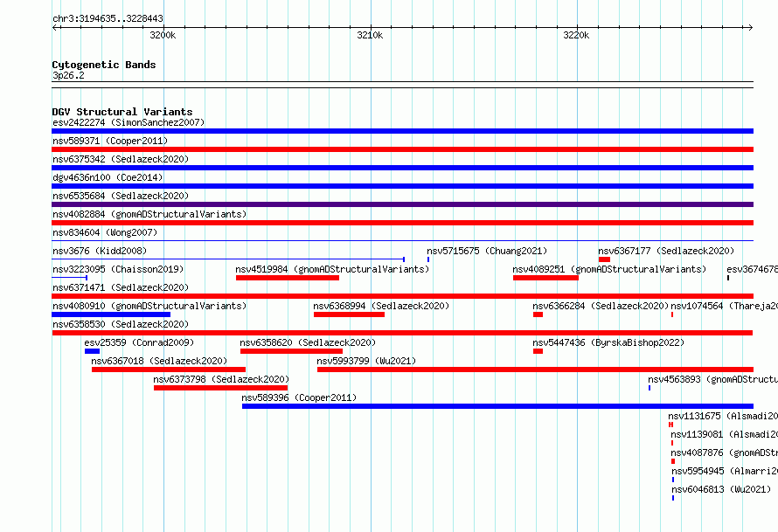Click the esv3674678 variant label
Viewport: 778px width, 532px height.
[x=752, y=269]
